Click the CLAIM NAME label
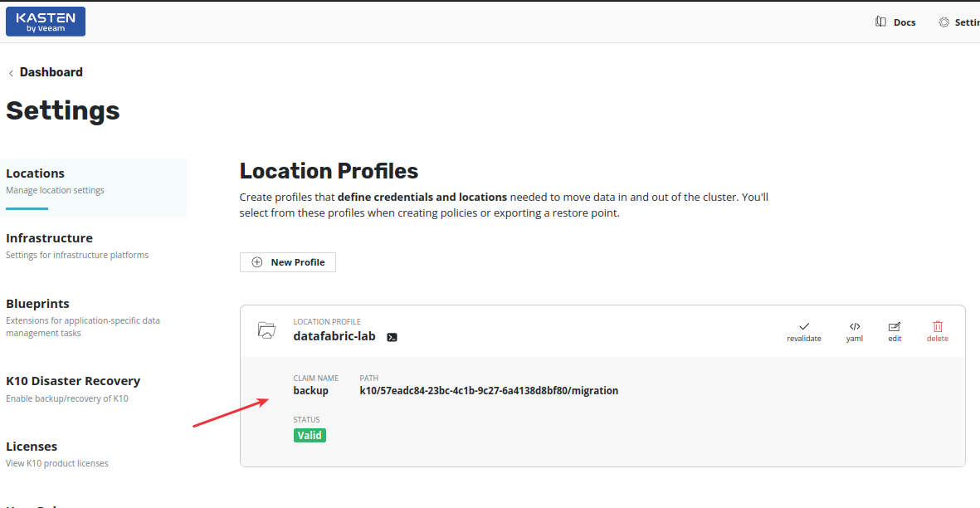 315,378
